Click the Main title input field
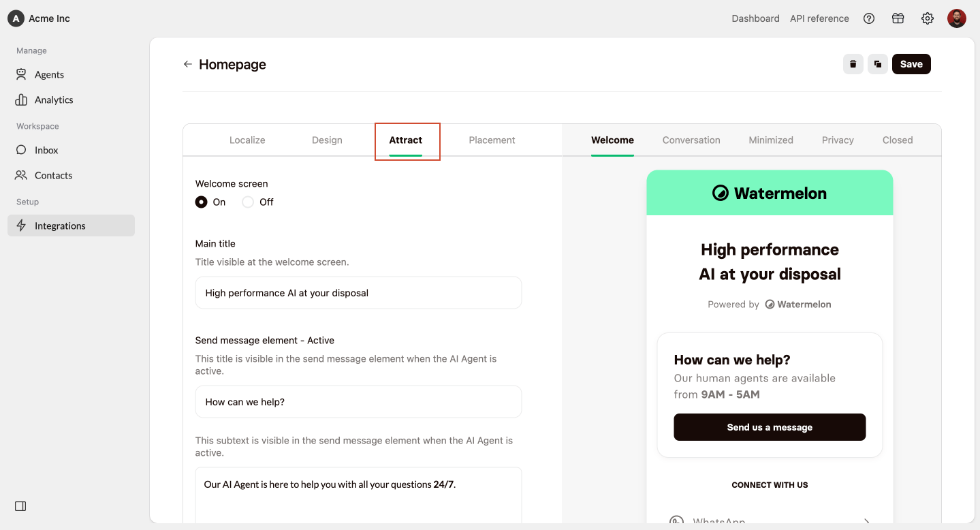The height and width of the screenshot is (530, 980). coord(358,293)
